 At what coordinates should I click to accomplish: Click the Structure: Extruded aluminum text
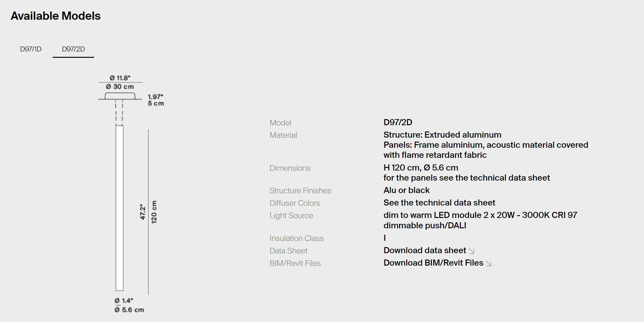[x=442, y=135]
